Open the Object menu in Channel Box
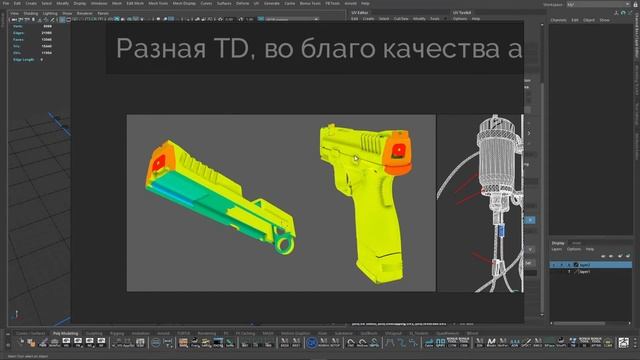640x360 pixels. 589,20
